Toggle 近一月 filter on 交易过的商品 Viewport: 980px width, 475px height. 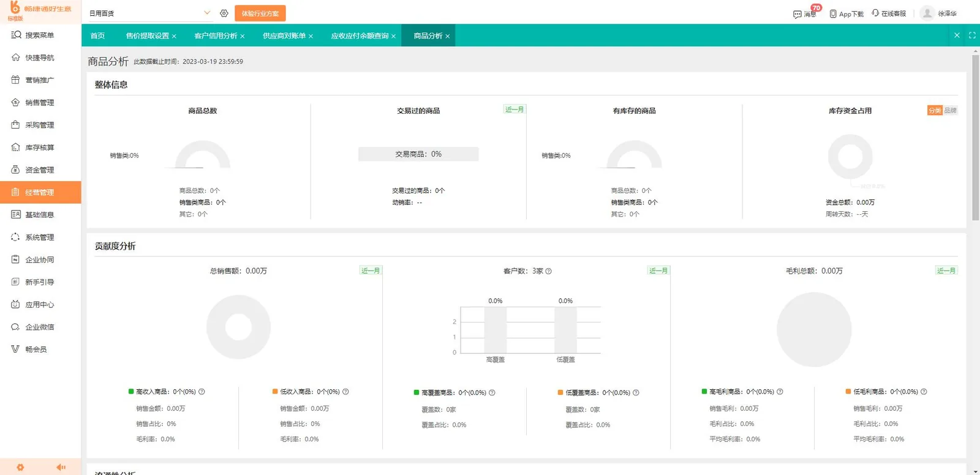514,110
